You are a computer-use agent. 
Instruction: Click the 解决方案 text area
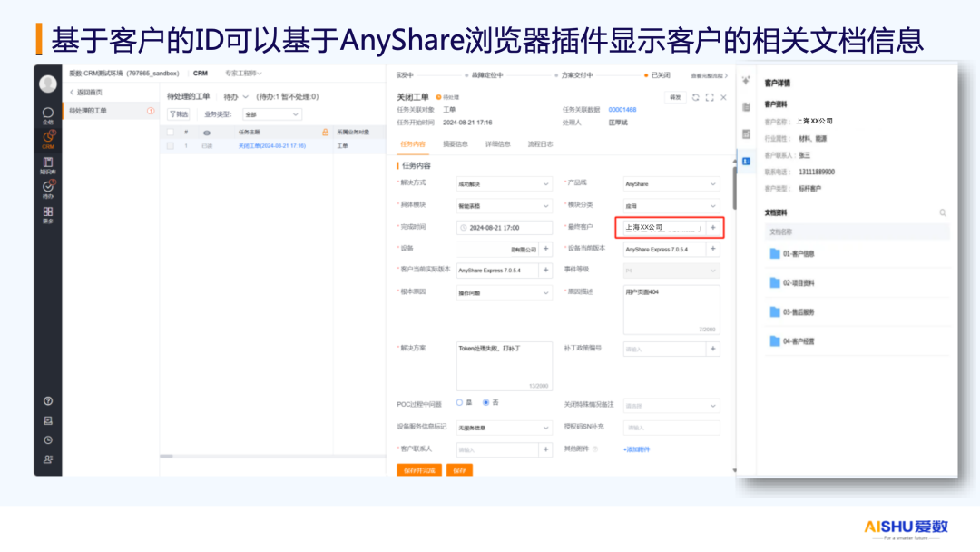504,366
